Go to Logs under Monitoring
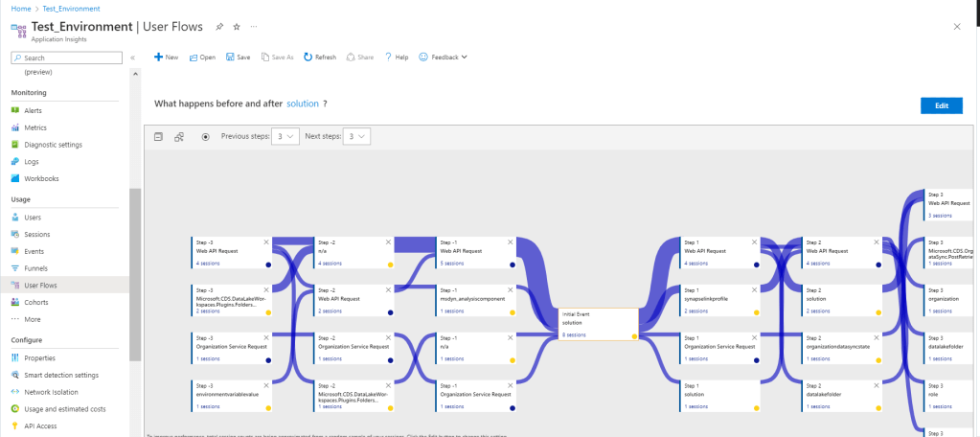980x437 pixels. pos(31,162)
